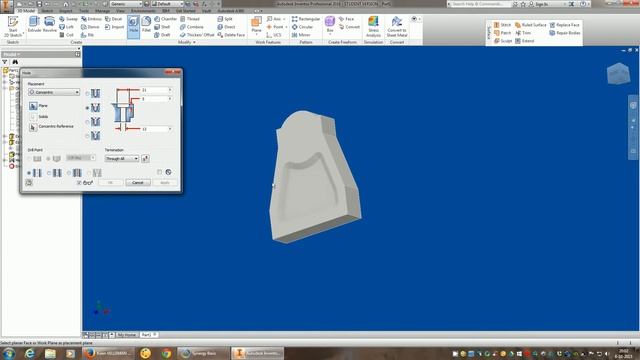Select Thicken/Offset tool

pos(197,35)
